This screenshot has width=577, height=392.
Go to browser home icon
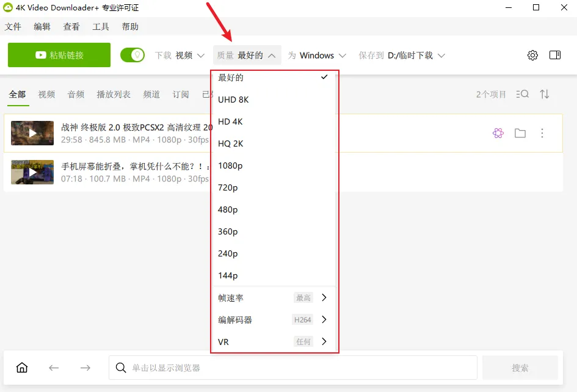click(22, 368)
